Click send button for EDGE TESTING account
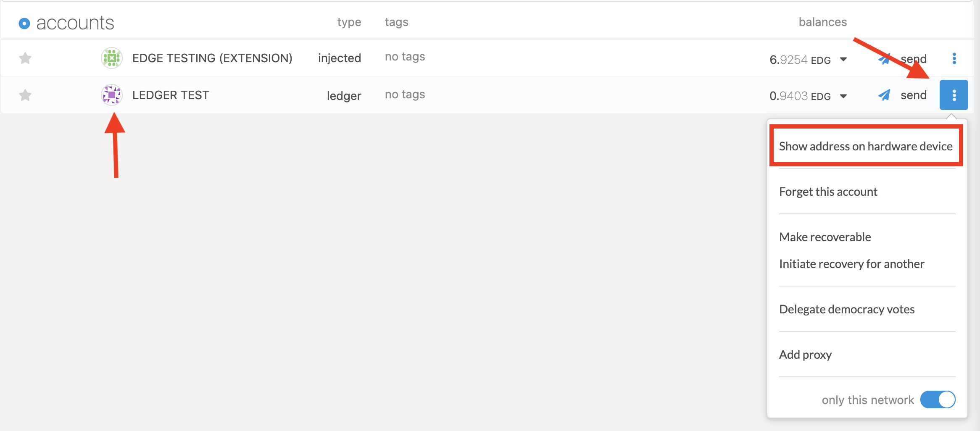 tap(913, 59)
